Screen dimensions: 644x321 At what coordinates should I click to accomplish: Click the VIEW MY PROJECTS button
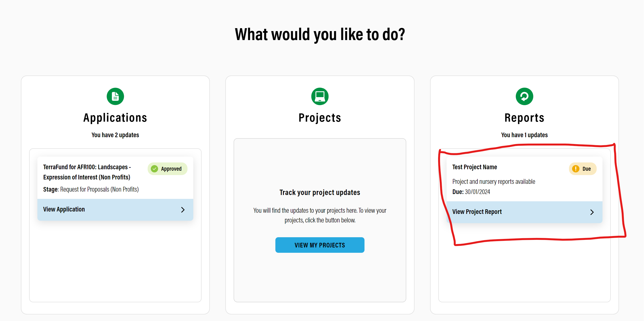[x=320, y=245]
